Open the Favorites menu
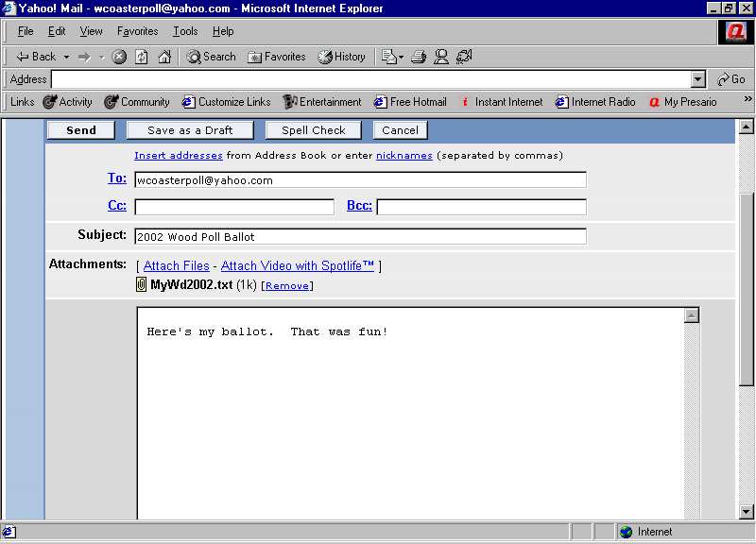The height and width of the screenshot is (544, 756). 137,31
